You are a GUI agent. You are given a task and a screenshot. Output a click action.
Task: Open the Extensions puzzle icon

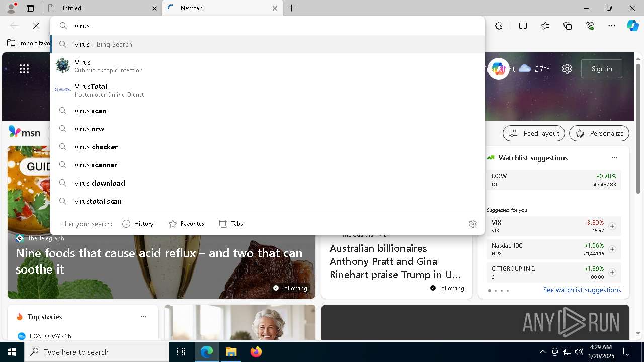pyautogui.click(x=499, y=26)
